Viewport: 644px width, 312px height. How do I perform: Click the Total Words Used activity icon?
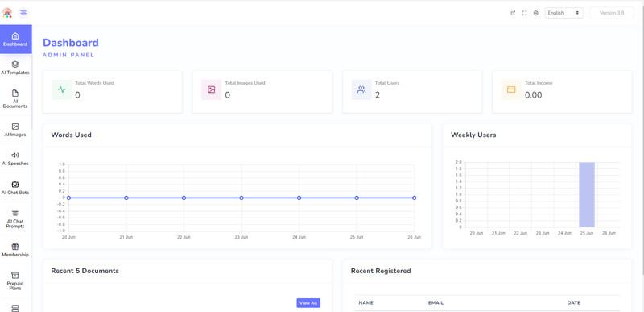62,89
